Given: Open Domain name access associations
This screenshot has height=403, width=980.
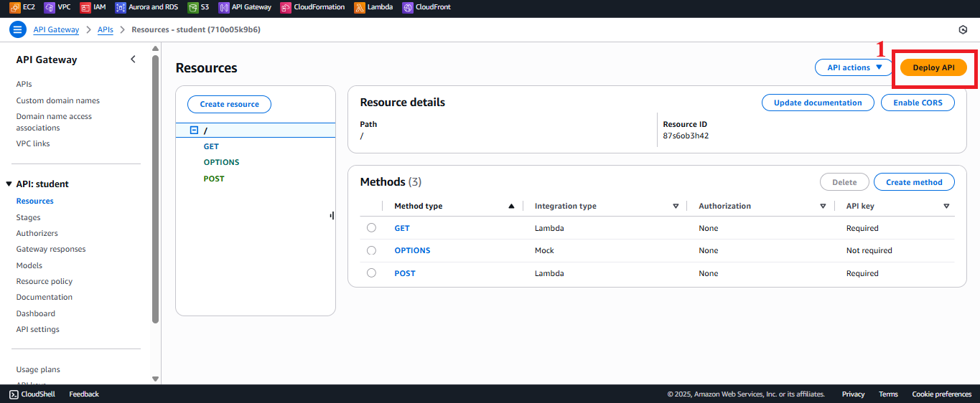Looking at the screenshot, I should [54, 122].
